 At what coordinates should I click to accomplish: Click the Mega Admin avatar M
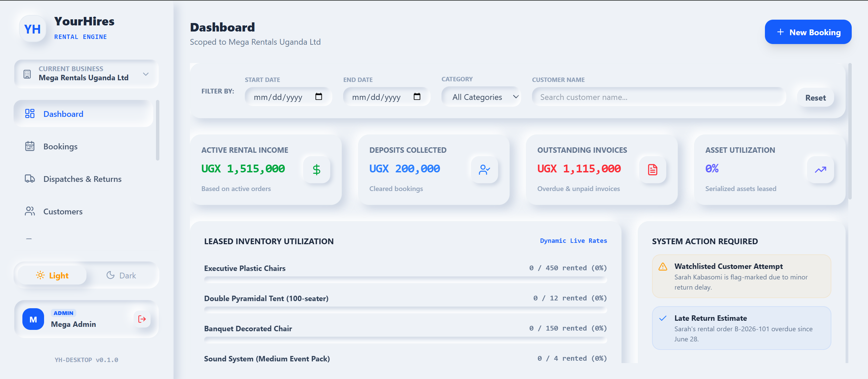tap(33, 319)
